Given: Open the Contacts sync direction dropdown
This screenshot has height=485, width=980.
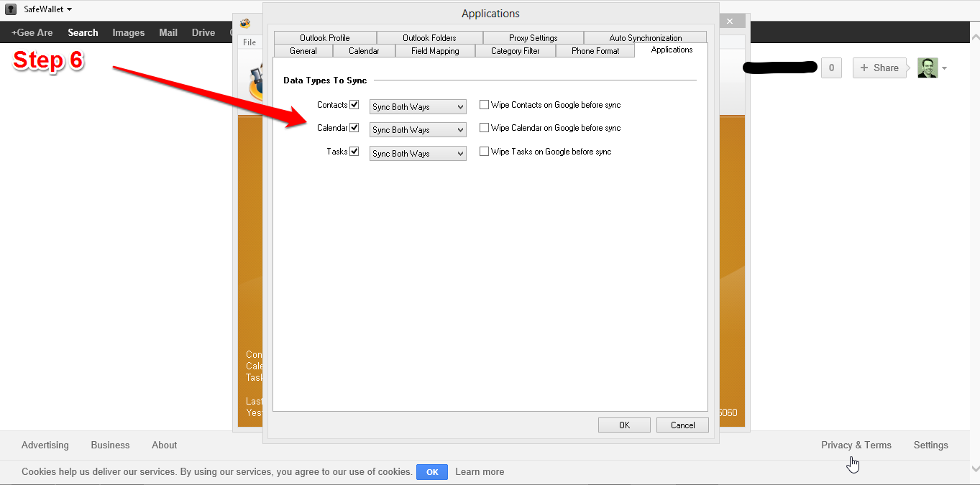Looking at the screenshot, I should 418,107.
